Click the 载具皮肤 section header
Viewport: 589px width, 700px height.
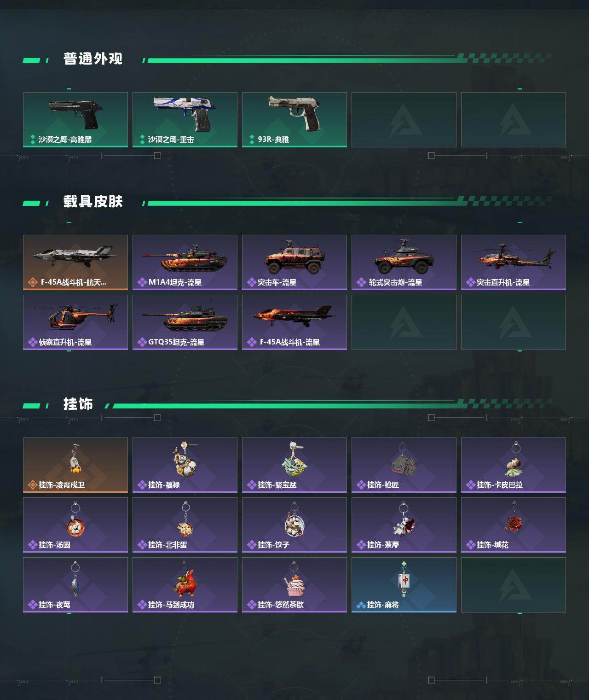[x=93, y=202]
